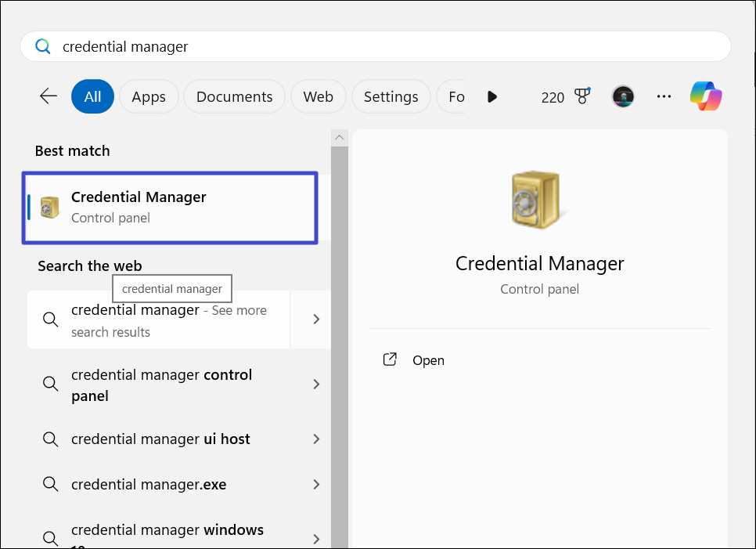The height and width of the screenshot is (549, 756).
Task: Expand 'credential manager.exe' suggestion arrow
Action: click(316, 485)
